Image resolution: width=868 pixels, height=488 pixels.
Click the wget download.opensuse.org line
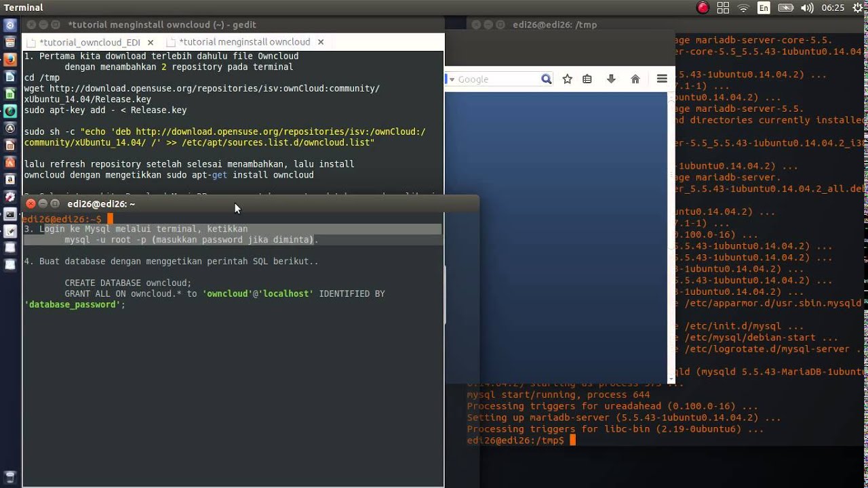[x=202, y=88]
